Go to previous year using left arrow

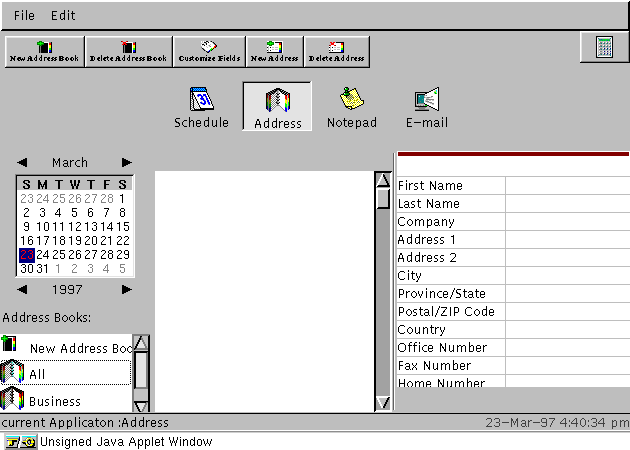click(23, 289)
